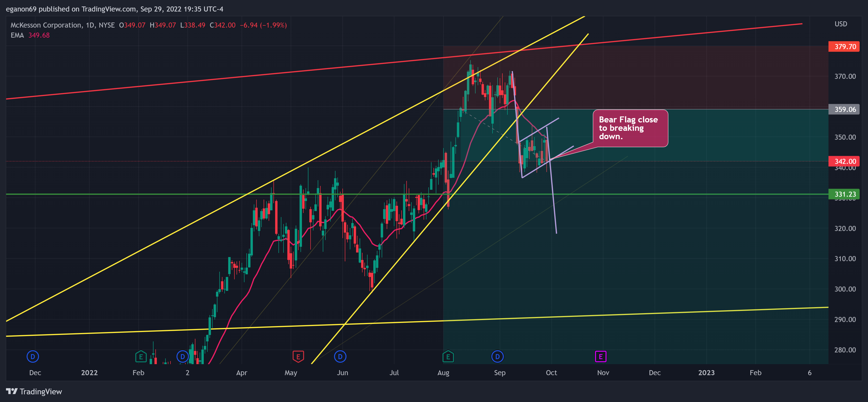
Task: Click the dividend marker above Jun
Action: tap(340, 356)
